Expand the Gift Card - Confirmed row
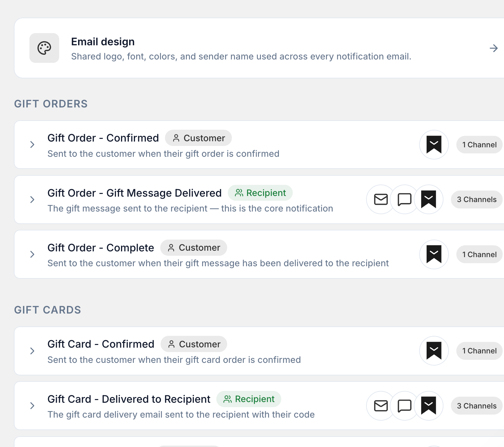The height and width of the screenshot is (447, 504). point(32,351)
